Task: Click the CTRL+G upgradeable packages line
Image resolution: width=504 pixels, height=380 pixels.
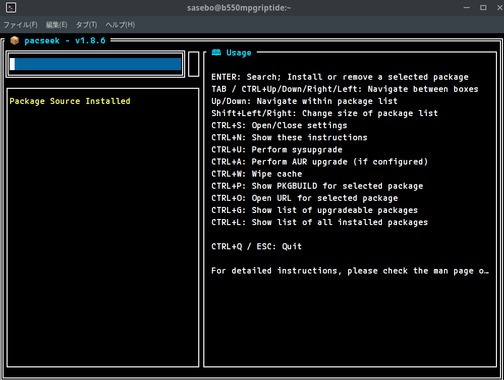Action: 314,210
